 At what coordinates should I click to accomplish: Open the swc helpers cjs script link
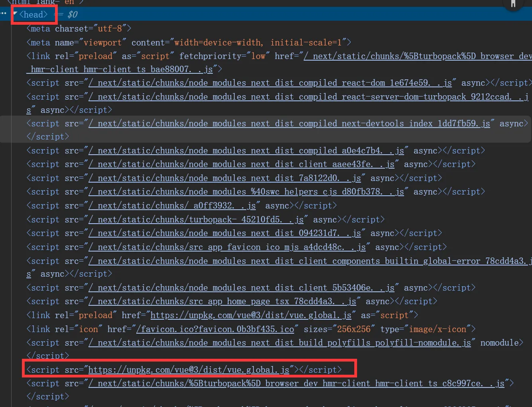(x=246, y=192)
